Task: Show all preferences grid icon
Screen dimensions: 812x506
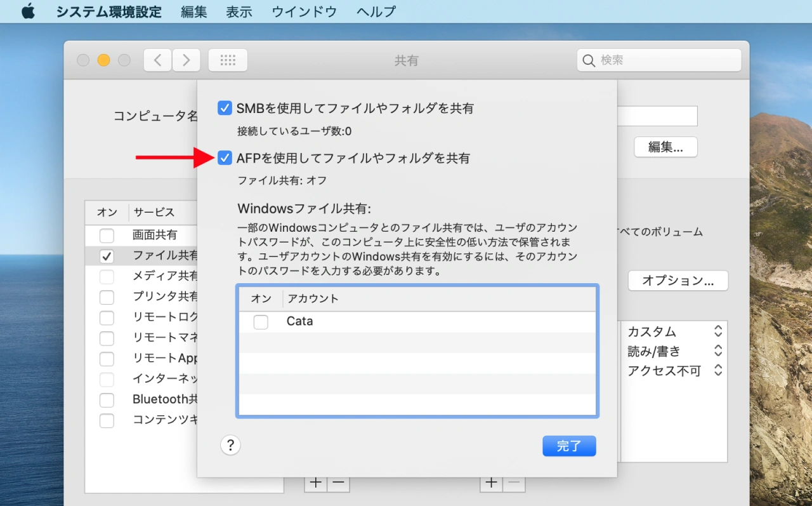Action: pos(228,60)
